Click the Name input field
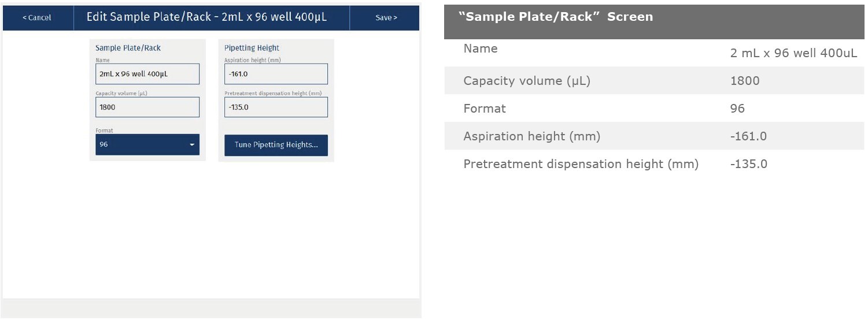Screen dimensions: 868x324 click(147, 74)
